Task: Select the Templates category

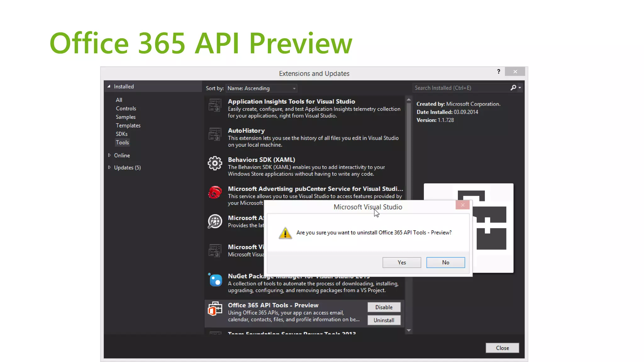Action: coord(128,125)
